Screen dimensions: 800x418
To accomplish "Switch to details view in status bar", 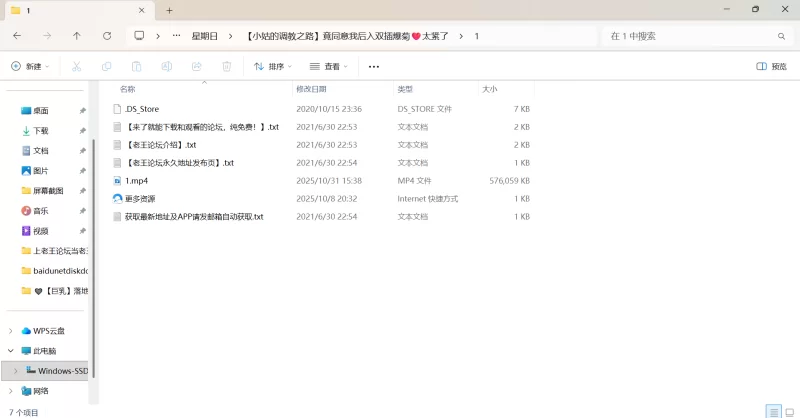I will pos(772,411).
